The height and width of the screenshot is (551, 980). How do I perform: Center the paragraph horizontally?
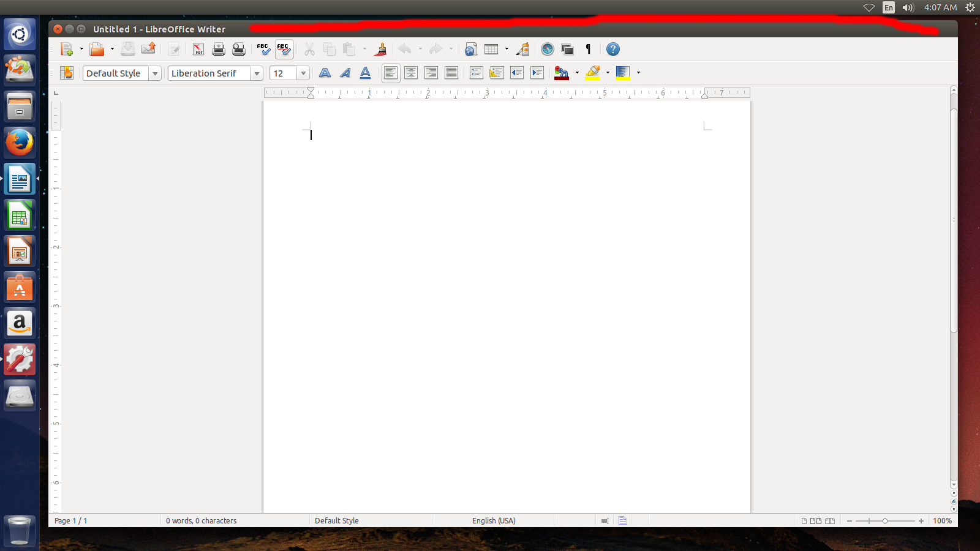click(x=411, y=73)
